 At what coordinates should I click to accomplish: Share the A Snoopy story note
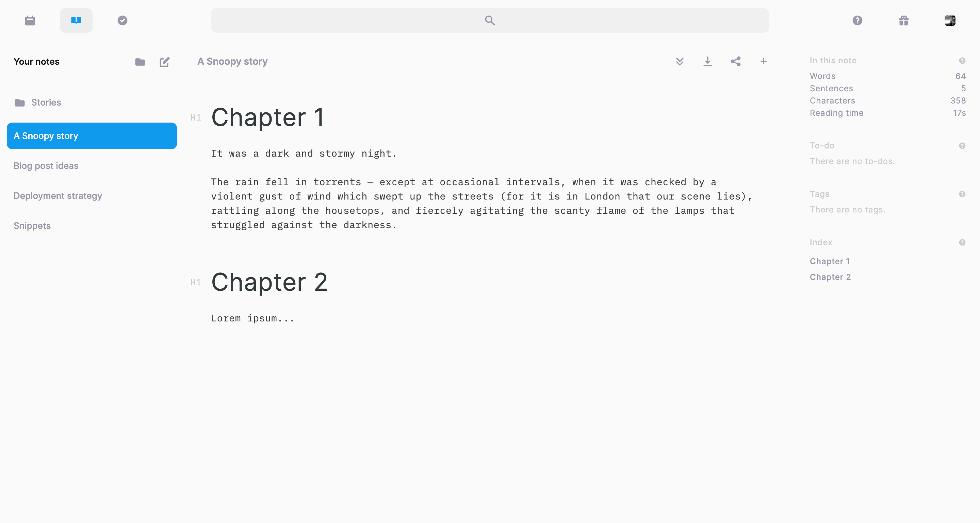coord(735,61)
